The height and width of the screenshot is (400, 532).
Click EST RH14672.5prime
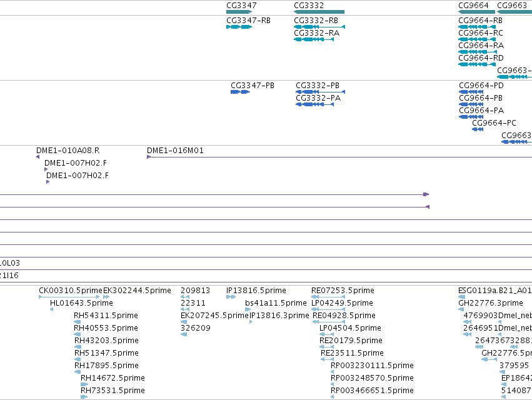tap(113, 378)
